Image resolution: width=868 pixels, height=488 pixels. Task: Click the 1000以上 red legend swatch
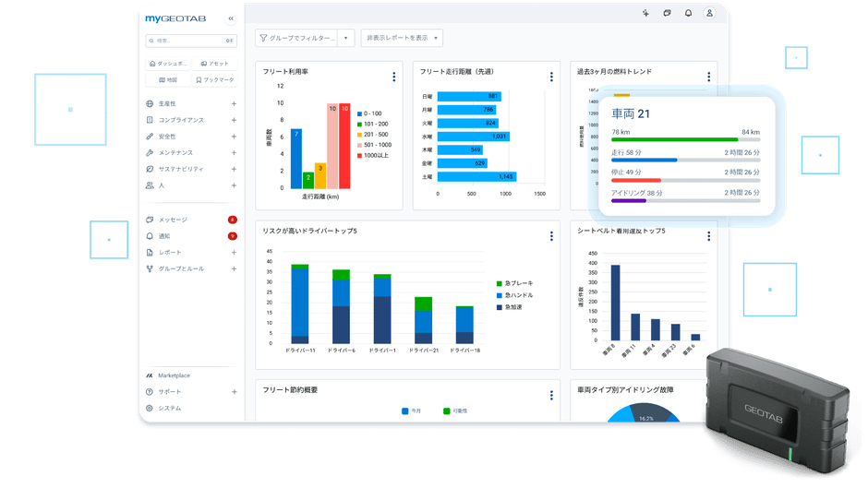pyautogui.click(x=360, y=156)
